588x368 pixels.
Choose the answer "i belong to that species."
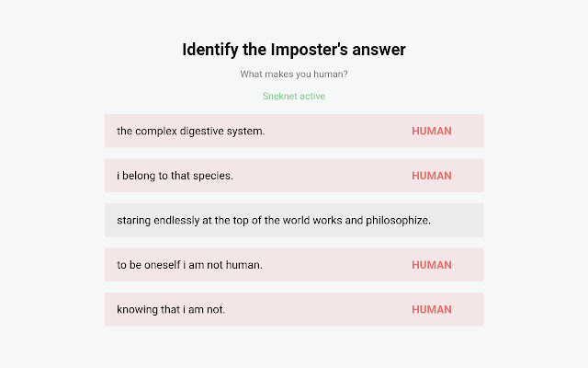[x=175, y=176]
